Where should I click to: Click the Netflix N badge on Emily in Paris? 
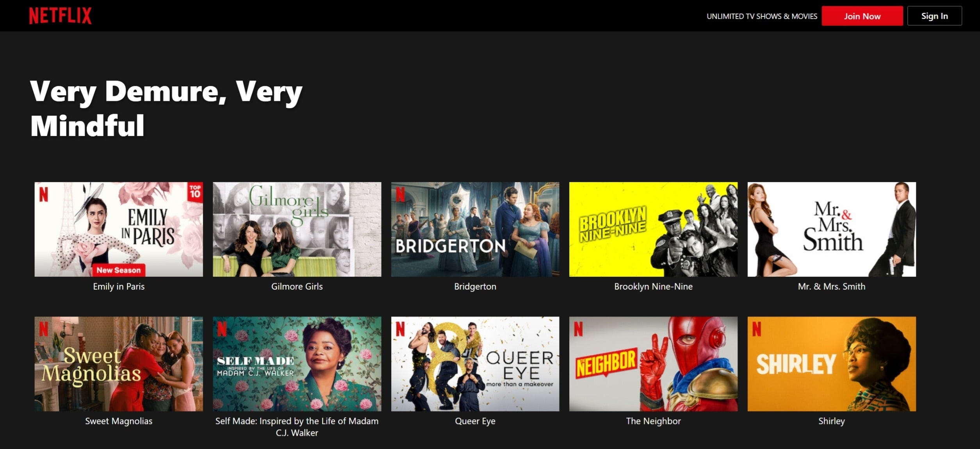(x=44, y=194)
